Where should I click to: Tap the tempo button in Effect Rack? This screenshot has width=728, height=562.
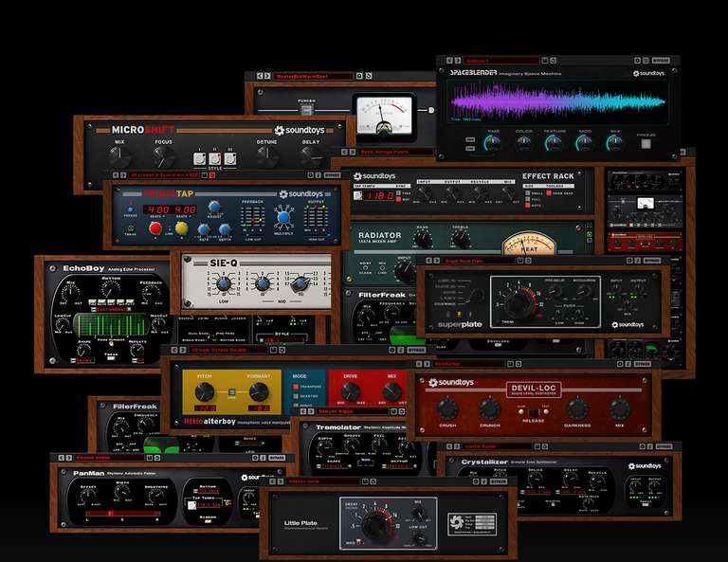[358, 196]
